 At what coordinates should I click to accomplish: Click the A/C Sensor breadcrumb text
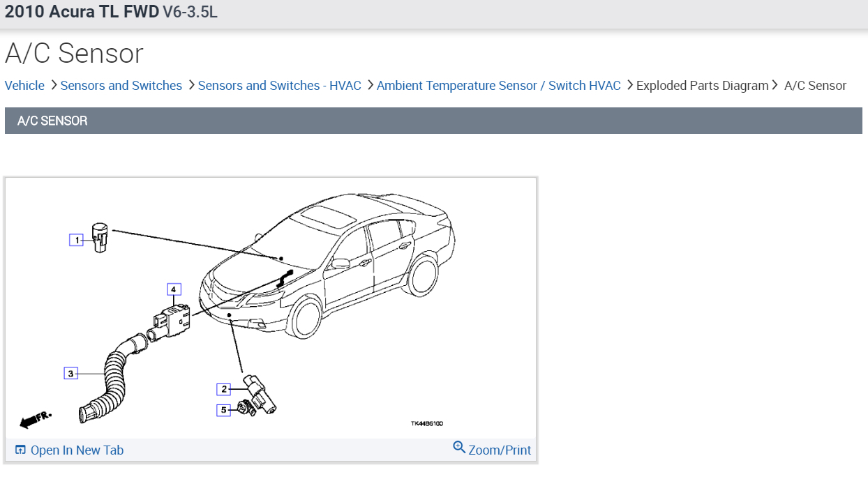[815, 86]
